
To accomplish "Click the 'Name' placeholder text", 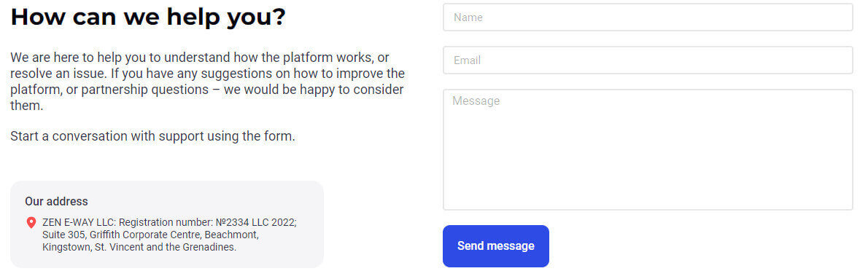I will [468, 17].
